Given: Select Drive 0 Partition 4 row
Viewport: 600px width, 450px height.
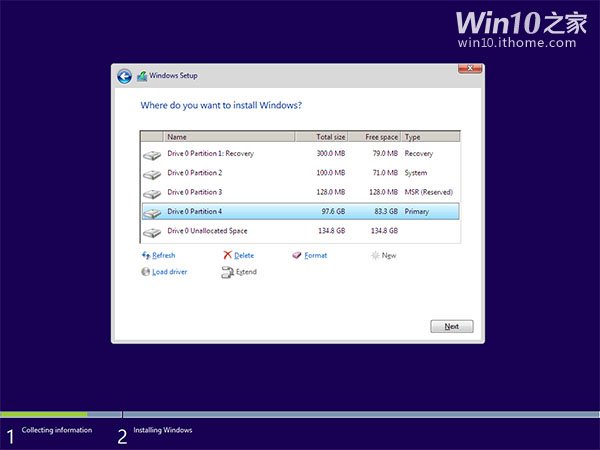Looking at the screenshot, I should [300, 211].
